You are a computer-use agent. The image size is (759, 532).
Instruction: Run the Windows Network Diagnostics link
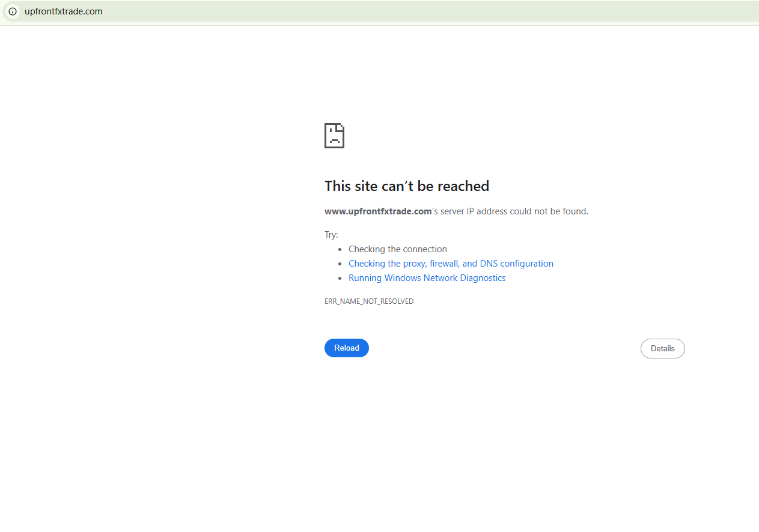coord(427,278)
